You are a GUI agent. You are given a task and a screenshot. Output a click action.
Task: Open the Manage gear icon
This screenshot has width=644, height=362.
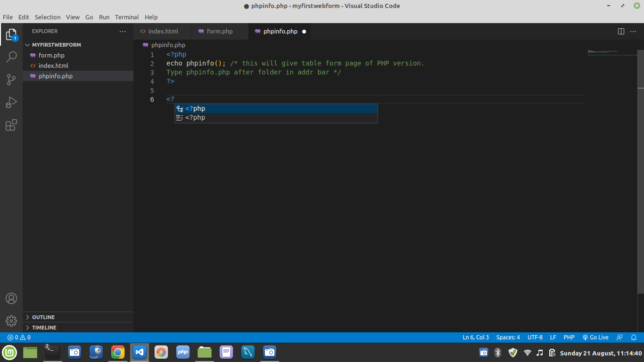(11, 321)
